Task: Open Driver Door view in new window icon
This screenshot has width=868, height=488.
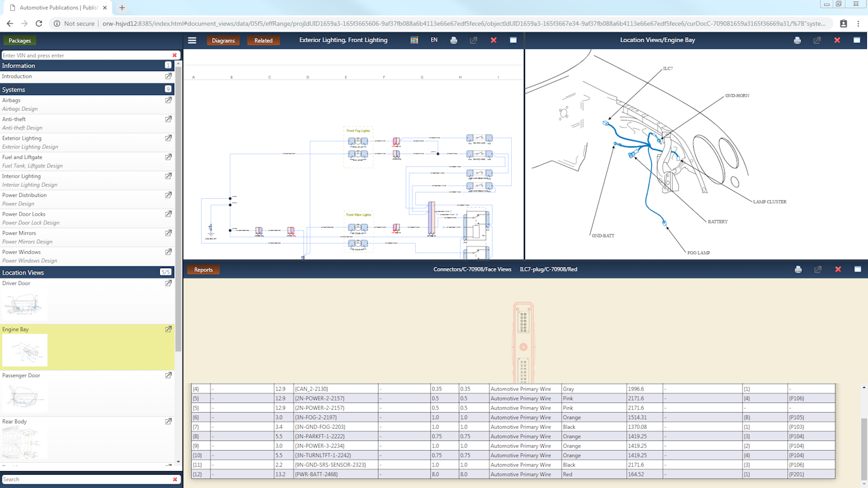Action: coord(168,283)
